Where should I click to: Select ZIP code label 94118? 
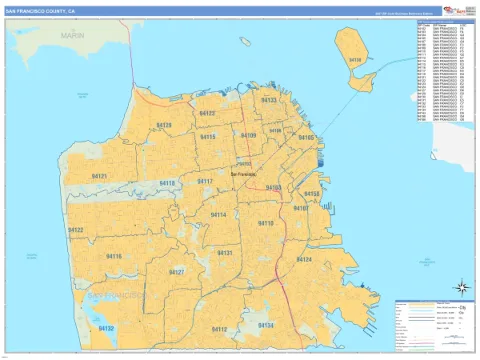167,183
